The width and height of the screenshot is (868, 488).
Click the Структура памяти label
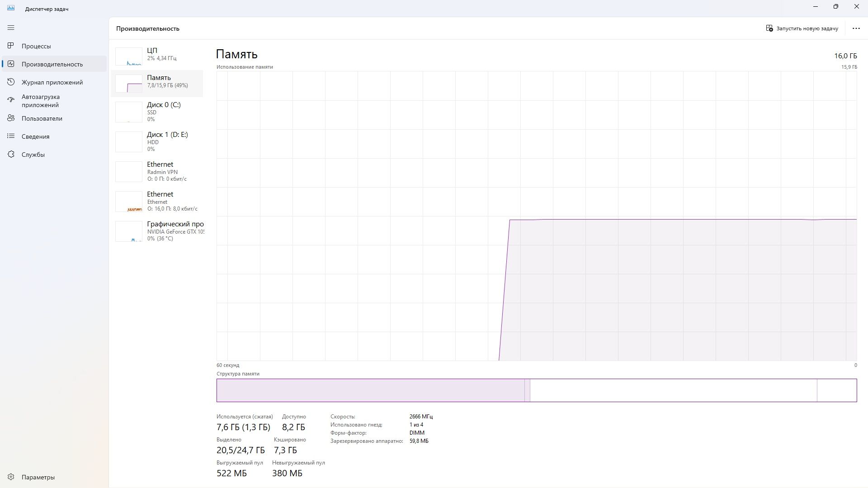(238, 374)
